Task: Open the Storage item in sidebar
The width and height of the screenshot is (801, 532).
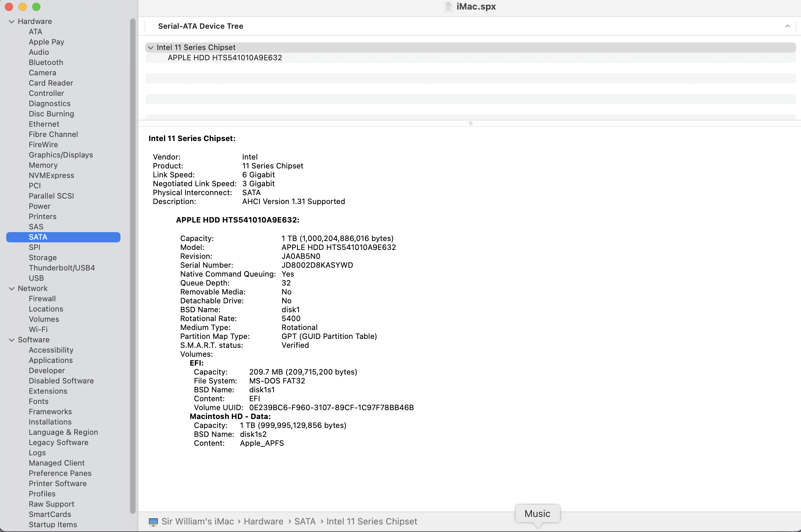Action: [42, 257]
